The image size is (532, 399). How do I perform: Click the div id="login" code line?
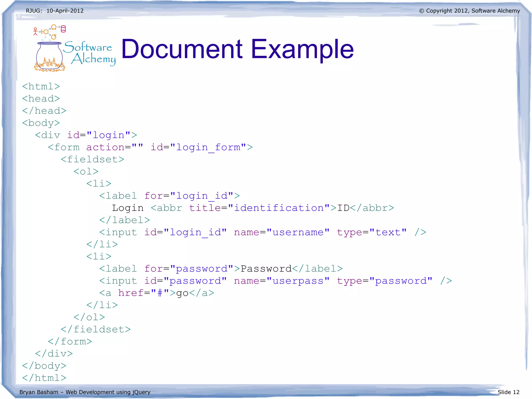[x=86, y=135]
